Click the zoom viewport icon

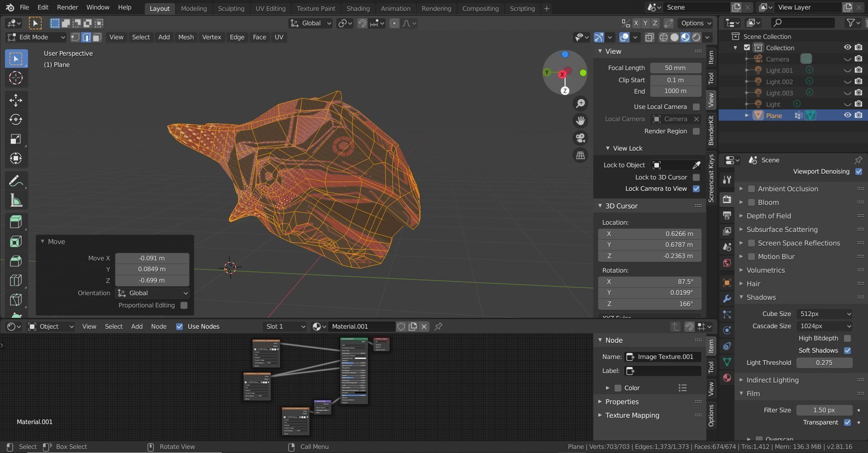[x=580, y=104]
